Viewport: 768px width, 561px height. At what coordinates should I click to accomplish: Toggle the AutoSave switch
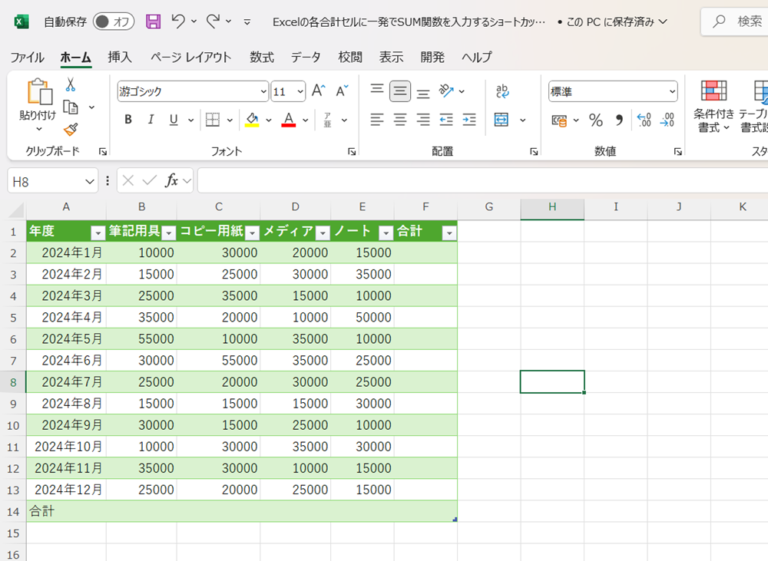pyautogui.click(x=114, y=22)
